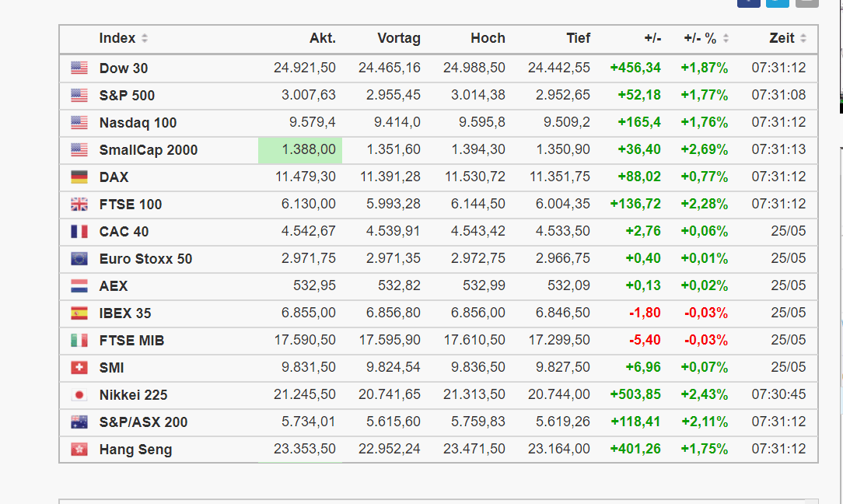This screenshot has height=504, width=843.
Task: Click the green highlighted SmallCap 2000 price cell
Action: (x=300, y=150)
